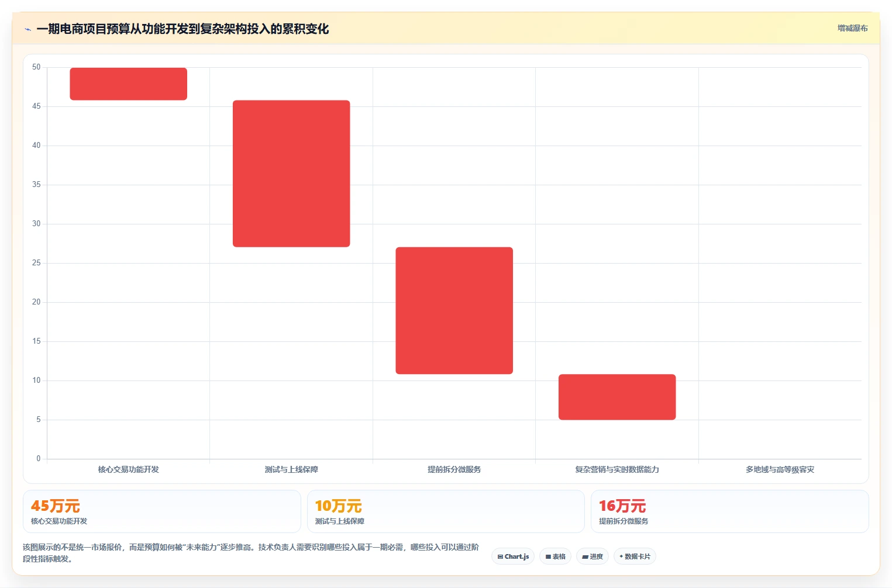892x588 pixels.
Task: Click the 进度 tag
Action: (x=593, y=556)
